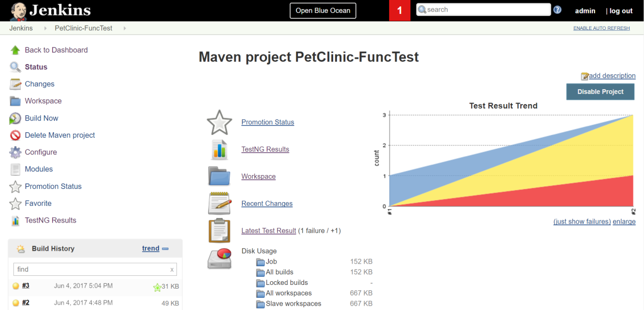Click the Workspace folder icon in sidebar
Screen dimensions: 644x310
coord(15,101)
